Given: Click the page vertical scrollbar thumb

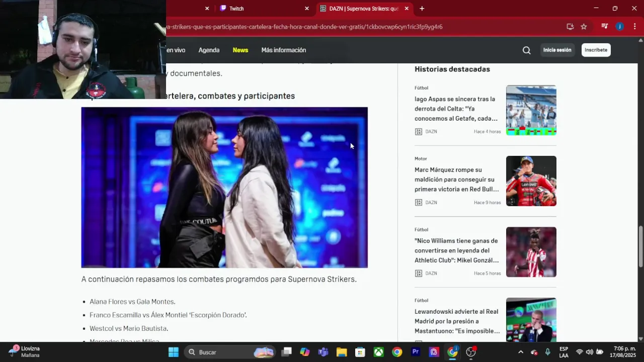Looking at the screenshot, I should click(x=640, y=246).
